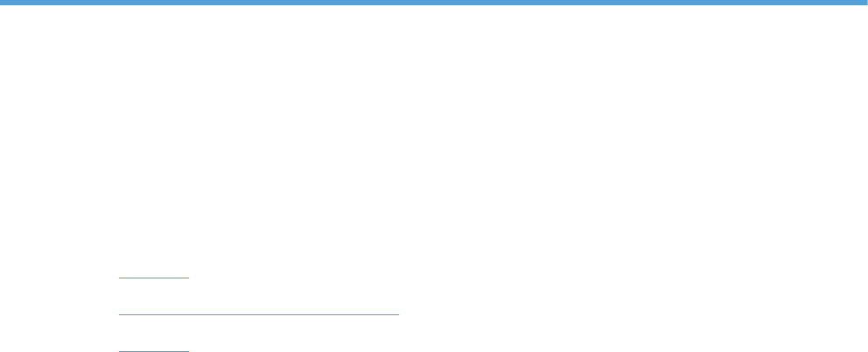
Task: Click the middle of the three underlines
Action: tap(258, 315)
